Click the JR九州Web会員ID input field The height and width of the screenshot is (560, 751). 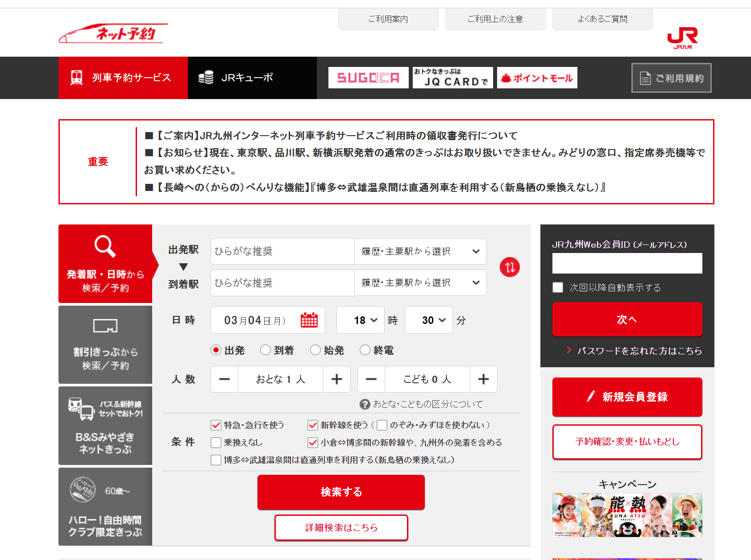[627, 263]
